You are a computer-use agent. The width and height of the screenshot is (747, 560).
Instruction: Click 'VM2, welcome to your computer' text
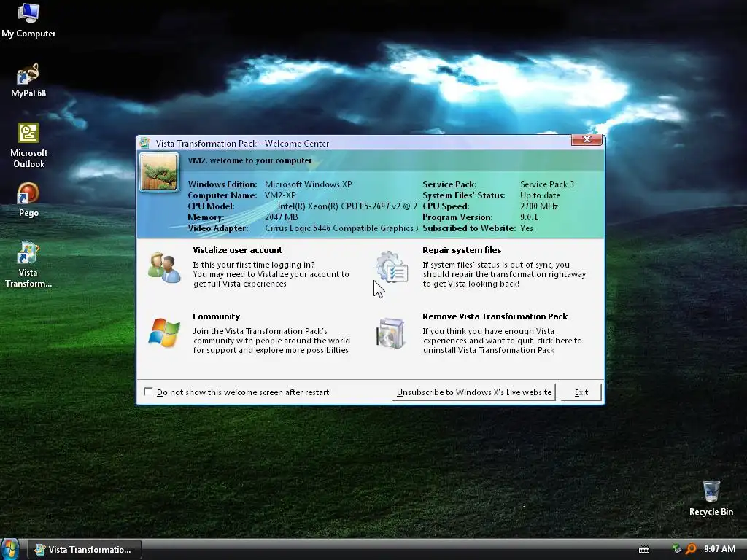click(249, 160)
